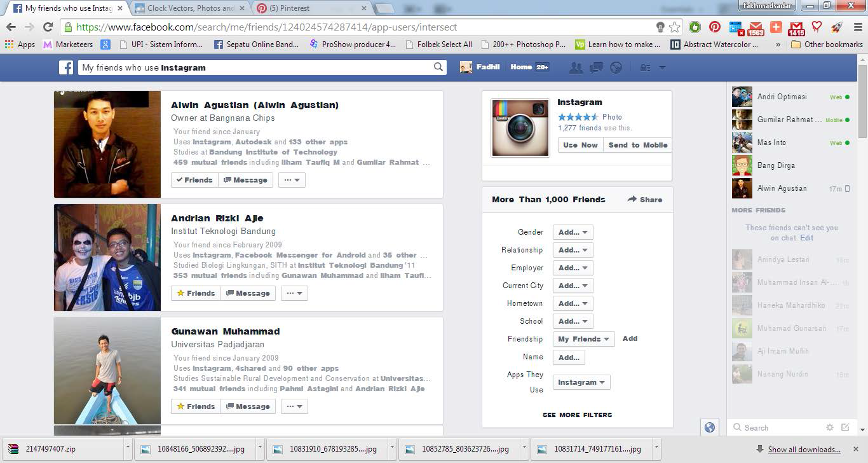Open Facebook account dropdown arrow
Screen dimensions: 868x463
coord(662,67)
